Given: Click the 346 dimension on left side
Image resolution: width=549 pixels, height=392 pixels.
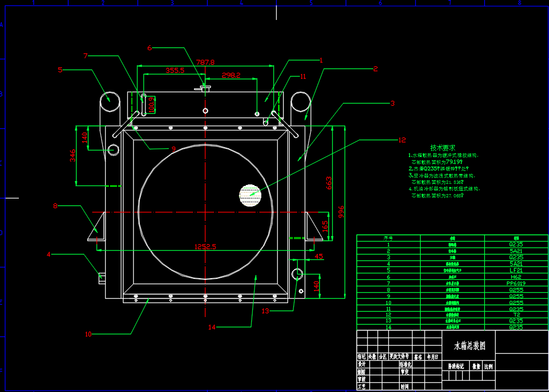Looking at the screenshot, I should click(x=73, y=155).
